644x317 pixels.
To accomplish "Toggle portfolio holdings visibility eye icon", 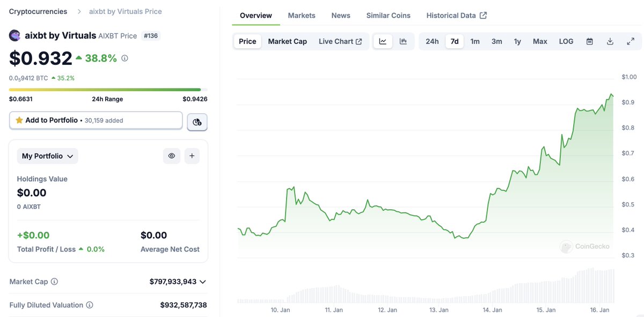I will pyautogui.click(x=172, y=156).
